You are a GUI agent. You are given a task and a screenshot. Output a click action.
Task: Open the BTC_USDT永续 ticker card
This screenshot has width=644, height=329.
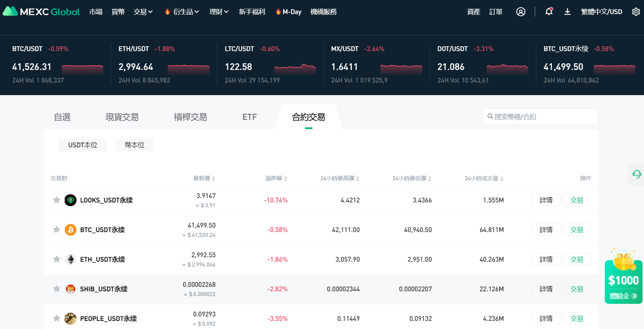589,64
